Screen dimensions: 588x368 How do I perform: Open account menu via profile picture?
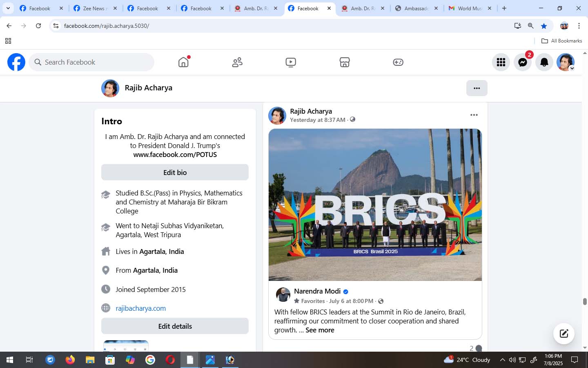pyautogui.click(x=566, y=62)
